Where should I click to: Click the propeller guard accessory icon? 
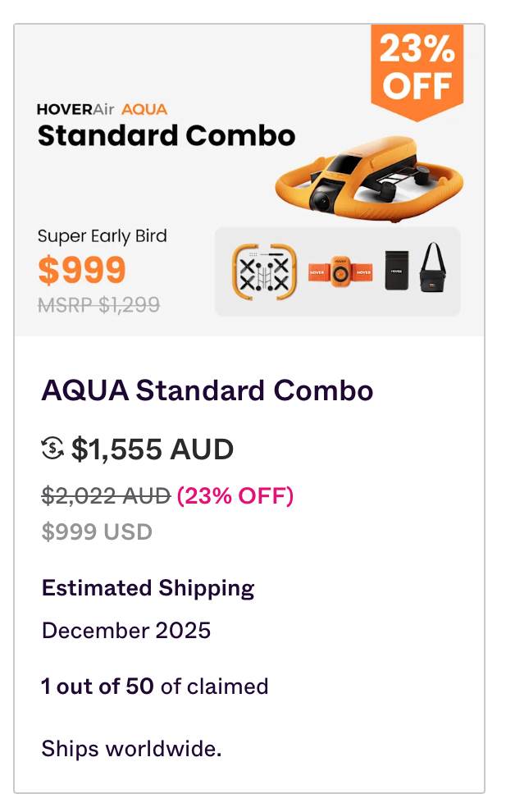[x=262, y=271]
